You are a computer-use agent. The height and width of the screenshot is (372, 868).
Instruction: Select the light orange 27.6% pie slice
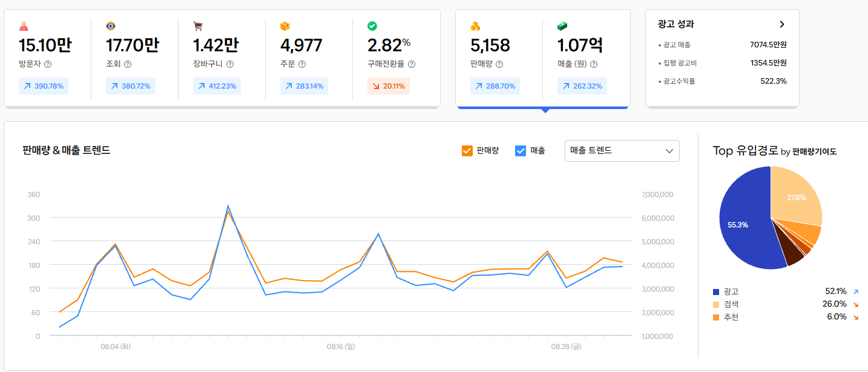coord(796,197)
